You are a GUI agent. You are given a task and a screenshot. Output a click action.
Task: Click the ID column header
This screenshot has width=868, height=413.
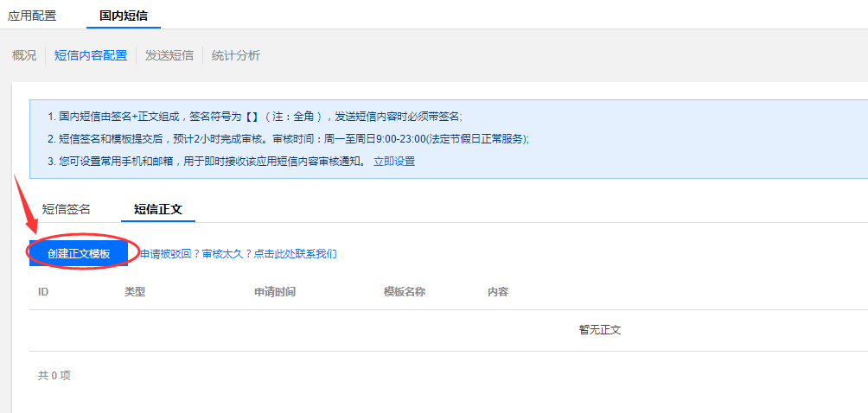click(43, 292)
